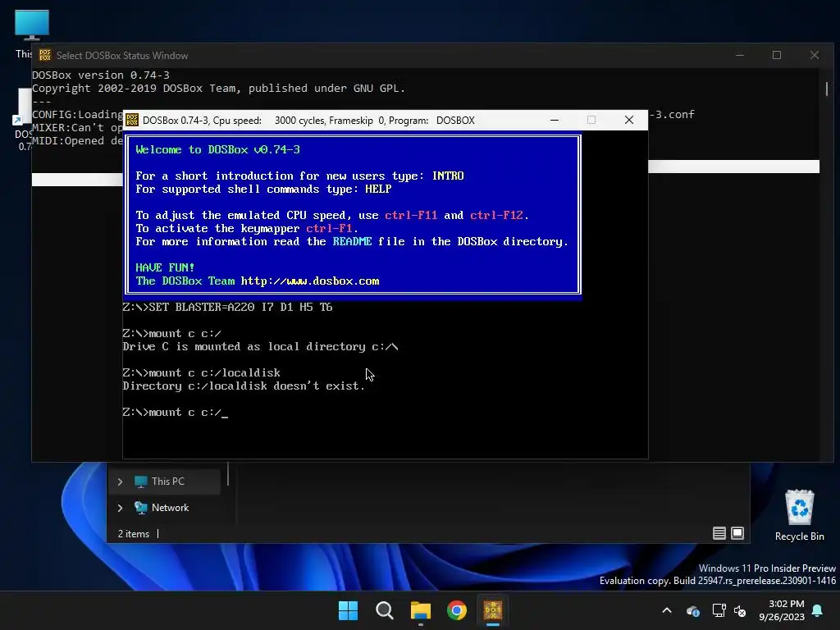
Task: Launch Google Chrome from taskbar
Action: coord(456,610)
